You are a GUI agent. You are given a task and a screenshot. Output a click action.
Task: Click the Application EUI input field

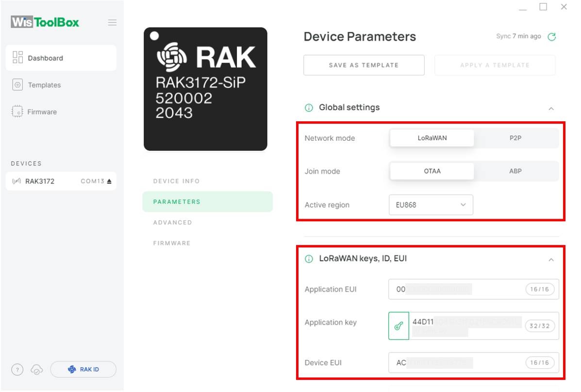coord(474,289)
